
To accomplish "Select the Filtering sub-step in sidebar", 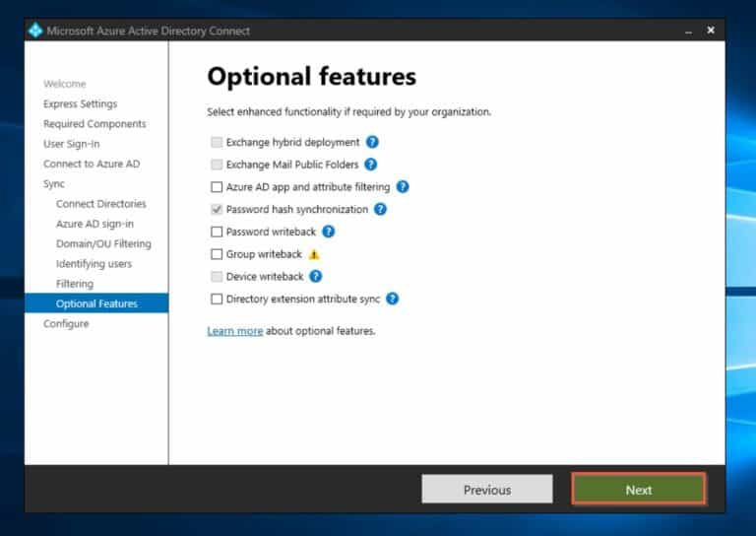I will click(75, 284).
